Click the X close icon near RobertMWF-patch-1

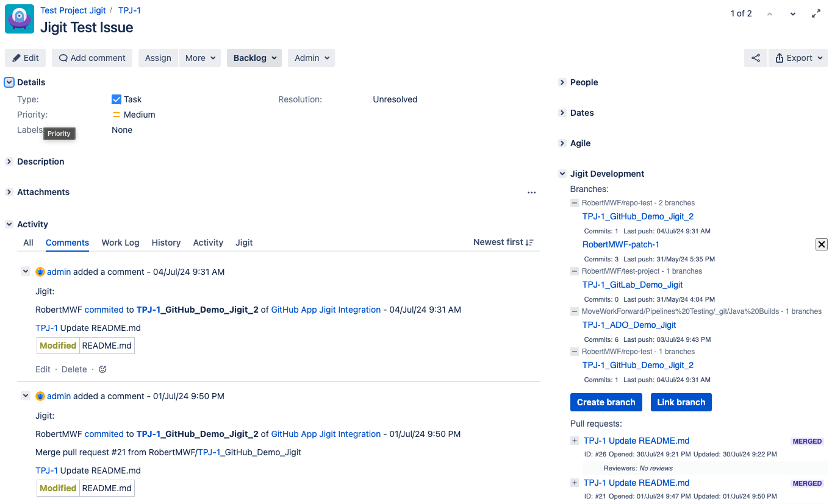821,244
